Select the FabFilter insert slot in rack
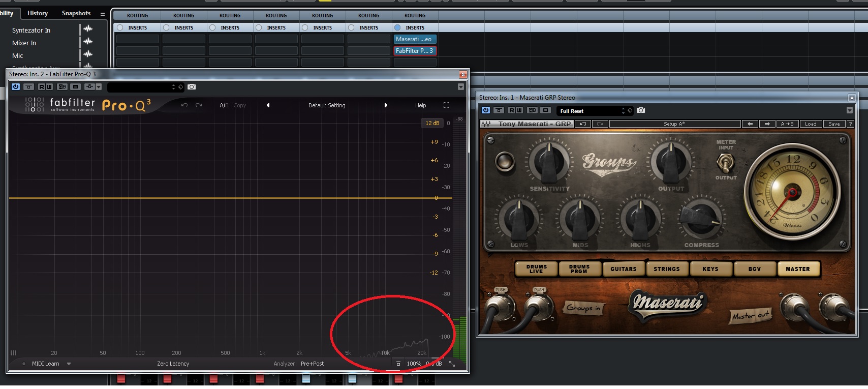 tap(414, 51)
